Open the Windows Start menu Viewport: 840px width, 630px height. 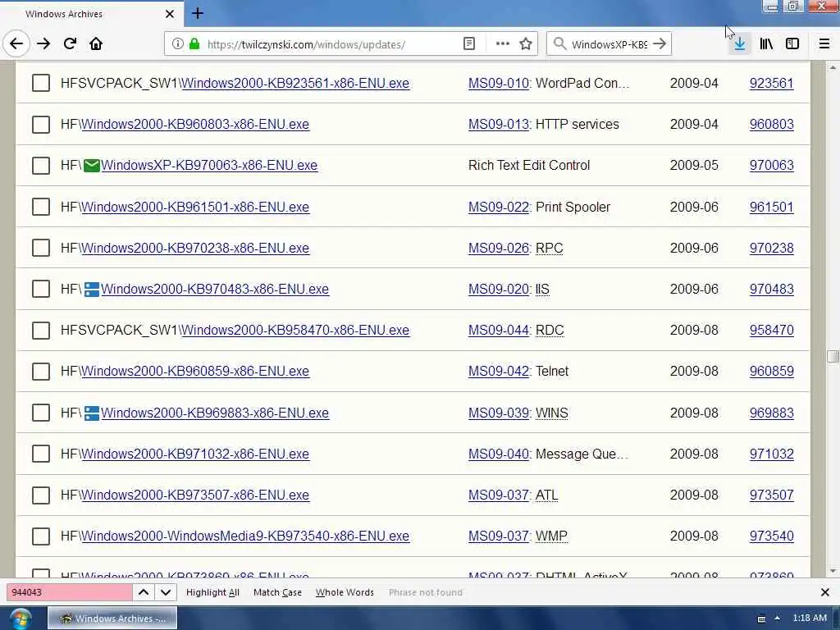pyautogui.click(x=20, y=619)
